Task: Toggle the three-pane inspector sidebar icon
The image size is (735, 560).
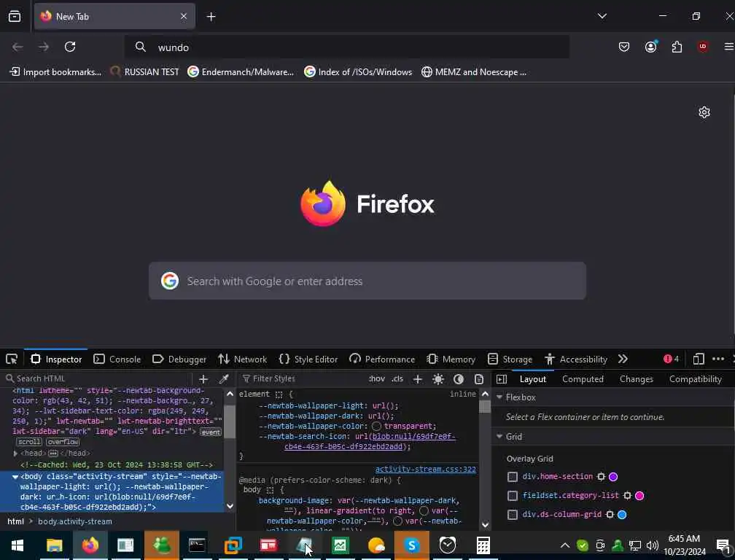Action: (502, 379)
